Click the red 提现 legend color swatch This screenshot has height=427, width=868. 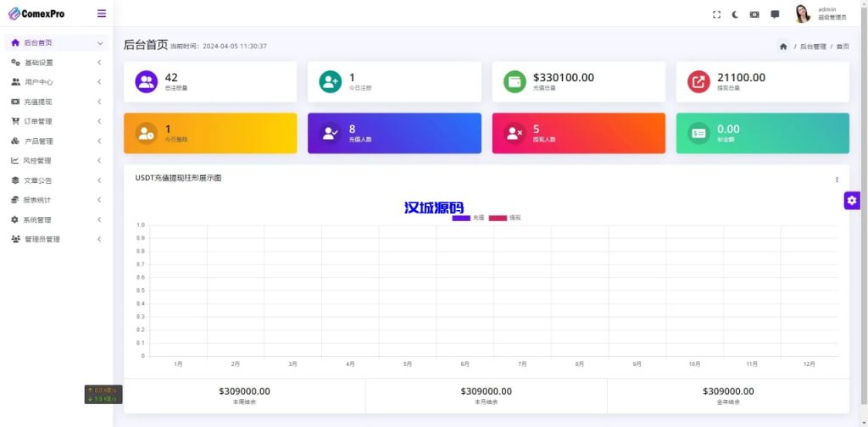click(x=498, y=218)
